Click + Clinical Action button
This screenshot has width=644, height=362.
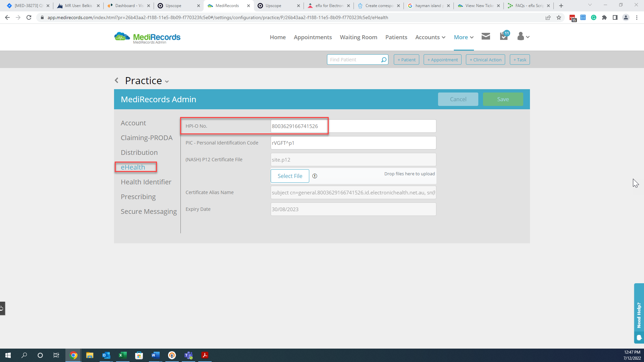pos(485,60)
